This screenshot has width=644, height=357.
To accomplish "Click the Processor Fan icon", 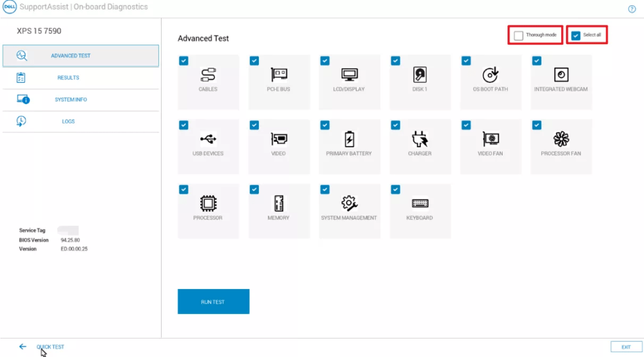I will point(561,139).
